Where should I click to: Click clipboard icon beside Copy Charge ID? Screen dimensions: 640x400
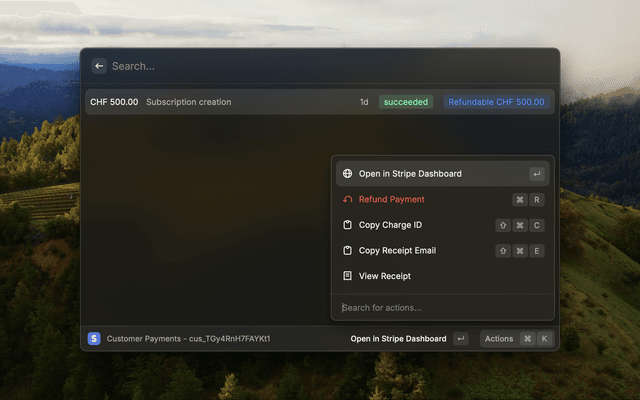click(x=347, y=225)
